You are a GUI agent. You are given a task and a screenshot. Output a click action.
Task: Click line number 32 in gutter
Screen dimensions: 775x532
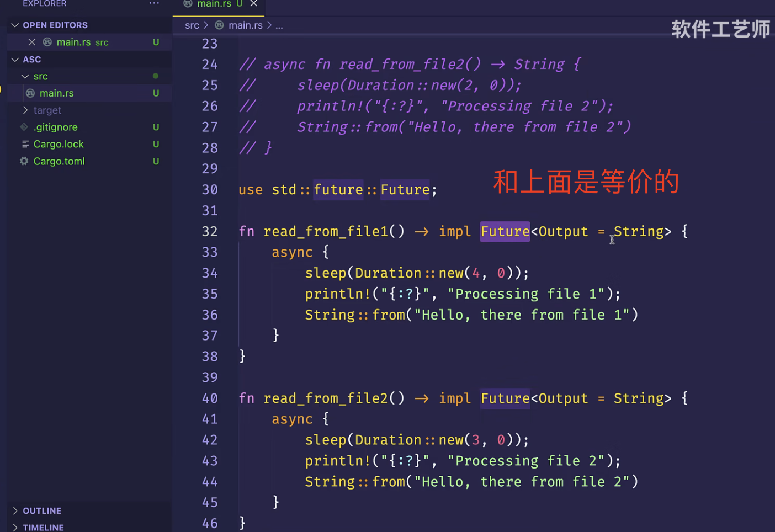pyautogui.click(x=210, y=231)
